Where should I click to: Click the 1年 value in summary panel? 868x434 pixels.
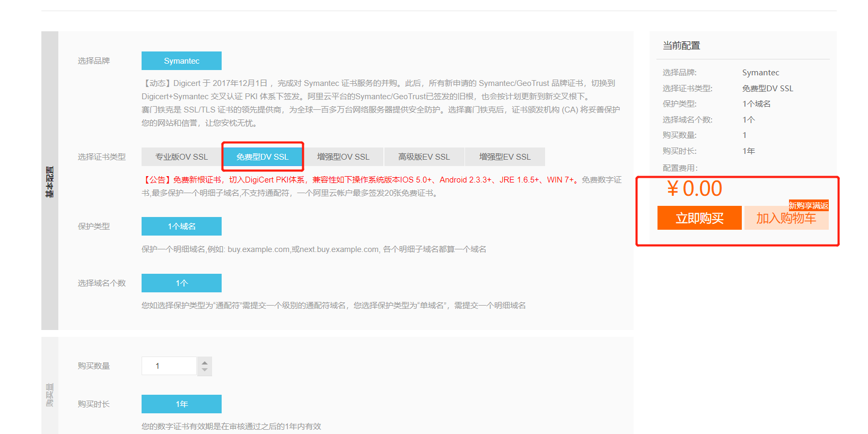(x=749, y=151)
